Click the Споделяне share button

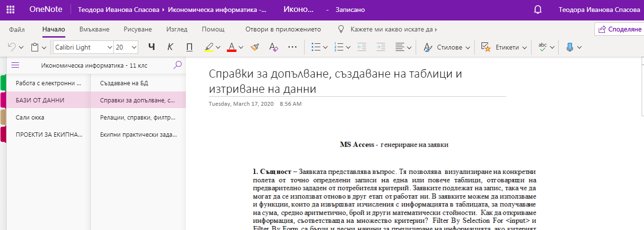click(620, 29)
